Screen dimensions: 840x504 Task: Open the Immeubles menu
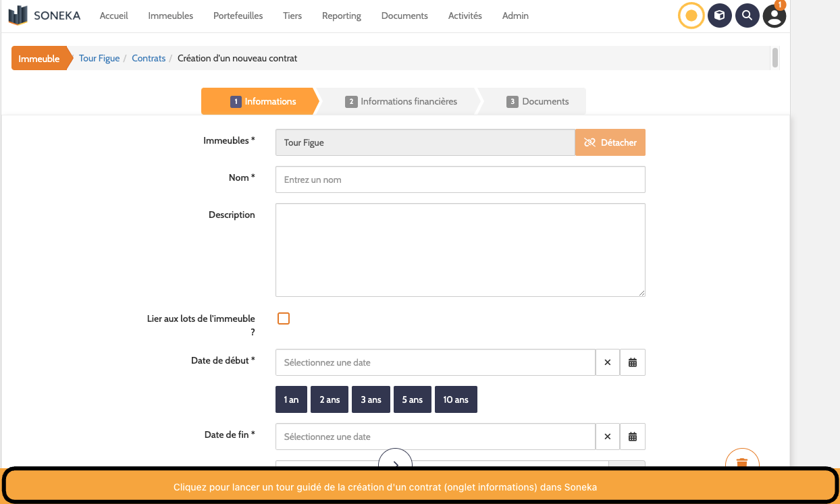point(171,16)
